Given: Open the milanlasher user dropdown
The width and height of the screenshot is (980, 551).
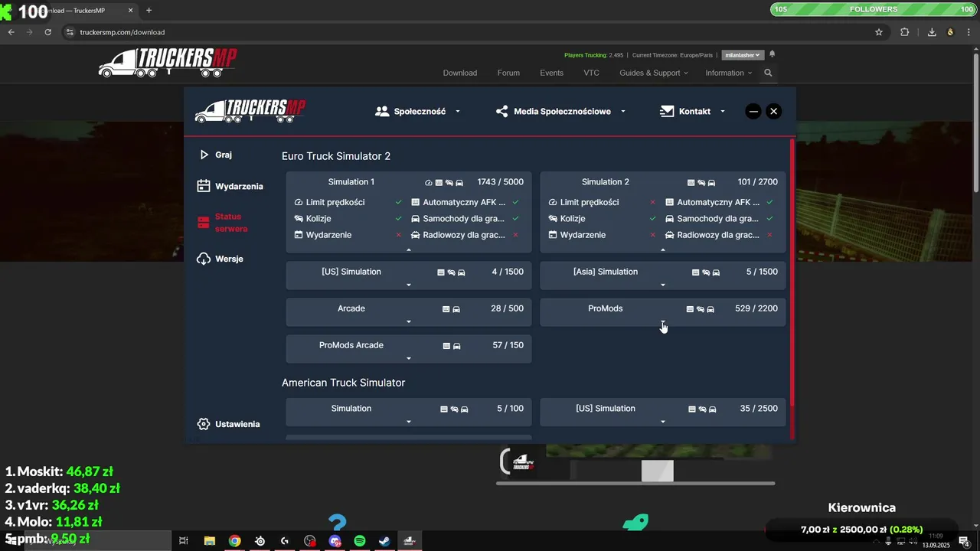Looking at the screenshot, I should point(743,55).
